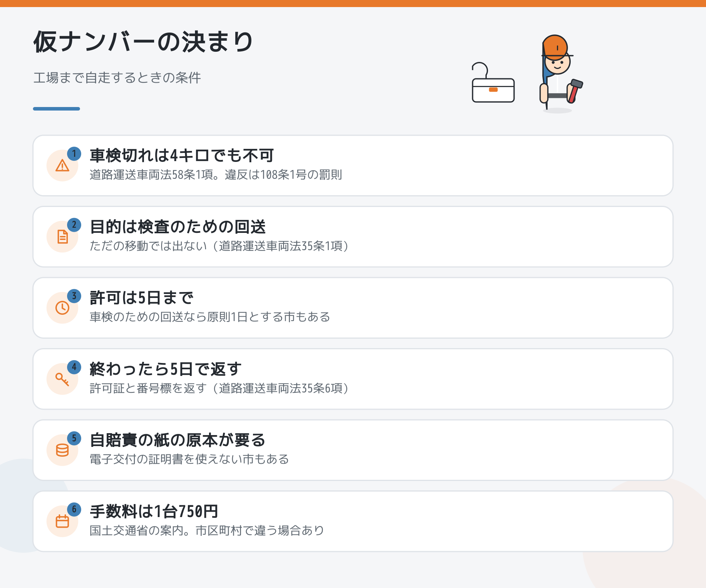Select the heading 手数料は1台750円

[154, 511]
